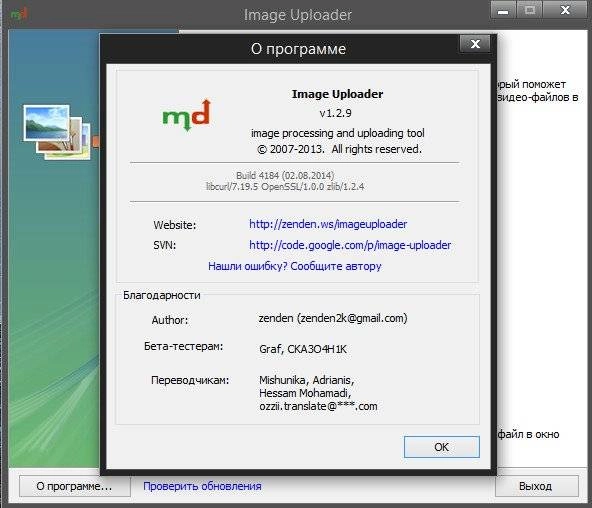Screen dimensions: 592x508
Task: Open the zenden.ws/imageuploader website link
Action: tap(328, 224)
